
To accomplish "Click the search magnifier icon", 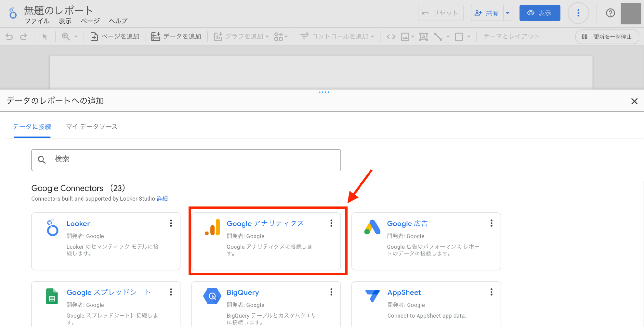I will point(42,160).
